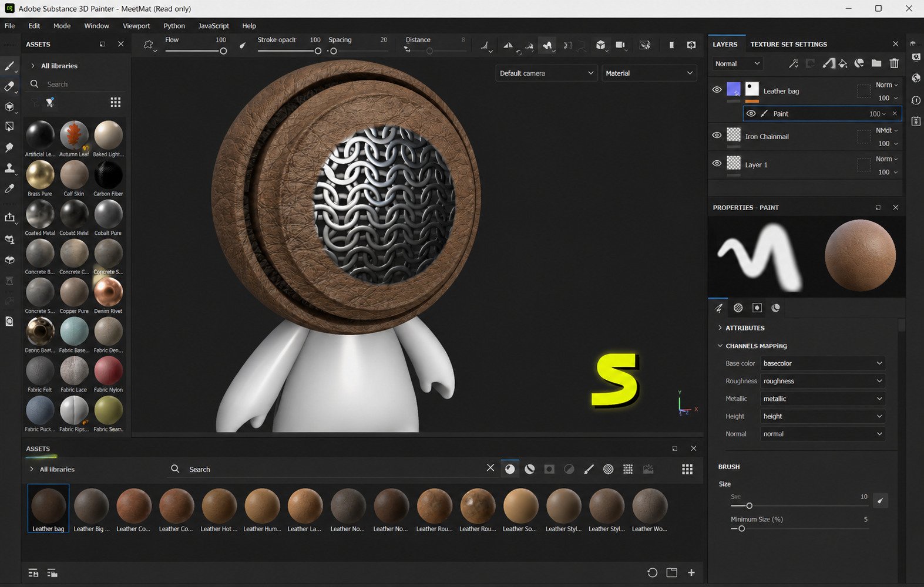The height and width of the screenshot is (587, 924).
Task: Add an effect with the magic wand icon
Action: pyautogui.click(x=794, y=63)
